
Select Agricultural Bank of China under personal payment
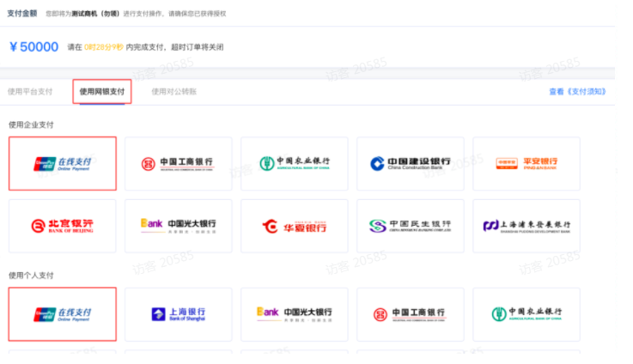[x=526, y=314]
